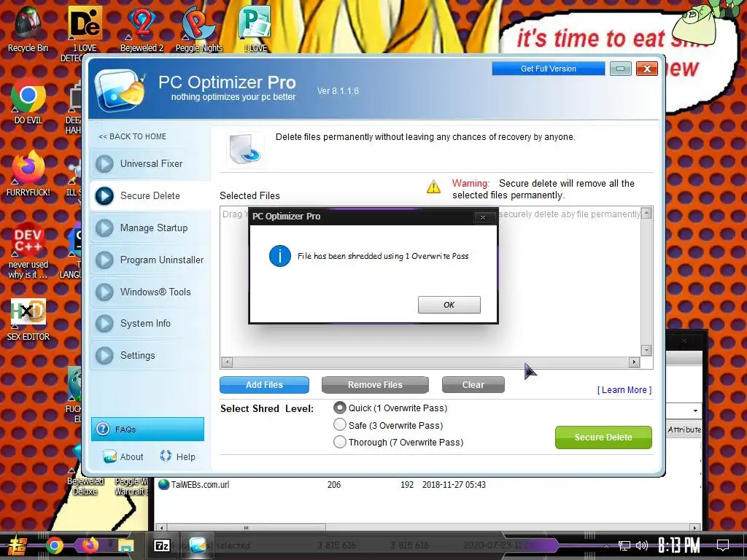Open Chrome from the taskbar
Viewport: 747px width, 560px height.
(x=54, y=545)
